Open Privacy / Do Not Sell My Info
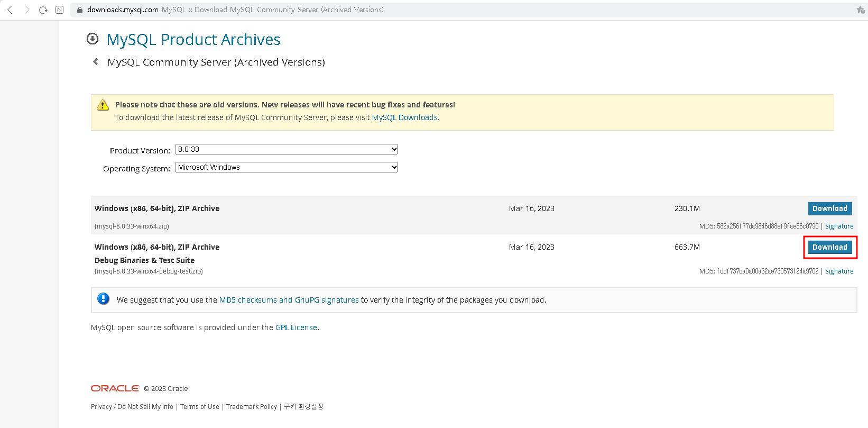This screenshot has width=868, height=428. click(x=132, y=406)
